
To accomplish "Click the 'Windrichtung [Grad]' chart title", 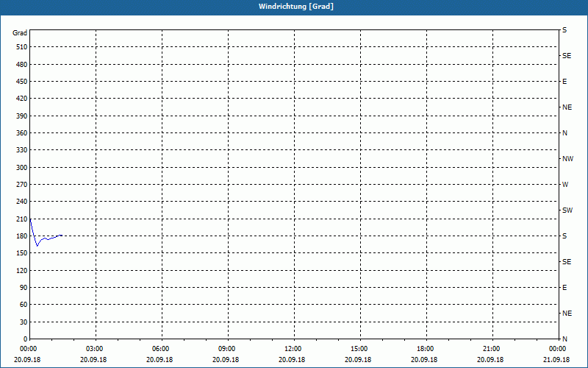I will pos(296,7).
